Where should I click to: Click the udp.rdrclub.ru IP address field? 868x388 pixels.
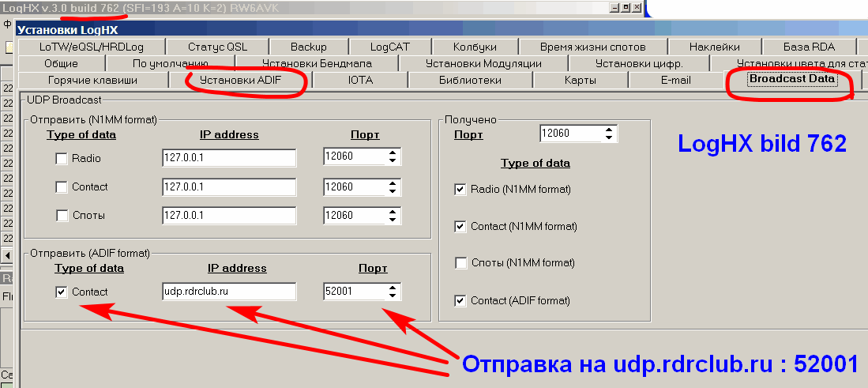(228, 292)
